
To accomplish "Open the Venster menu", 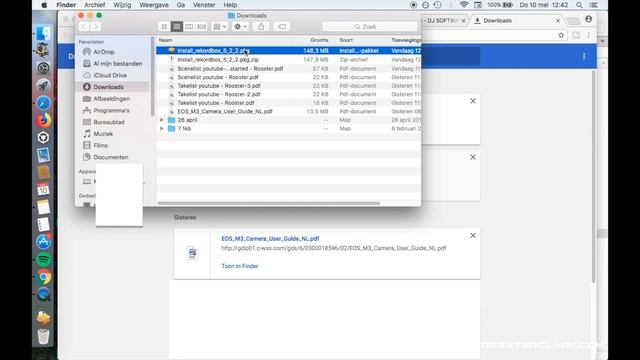I will 204,5.
